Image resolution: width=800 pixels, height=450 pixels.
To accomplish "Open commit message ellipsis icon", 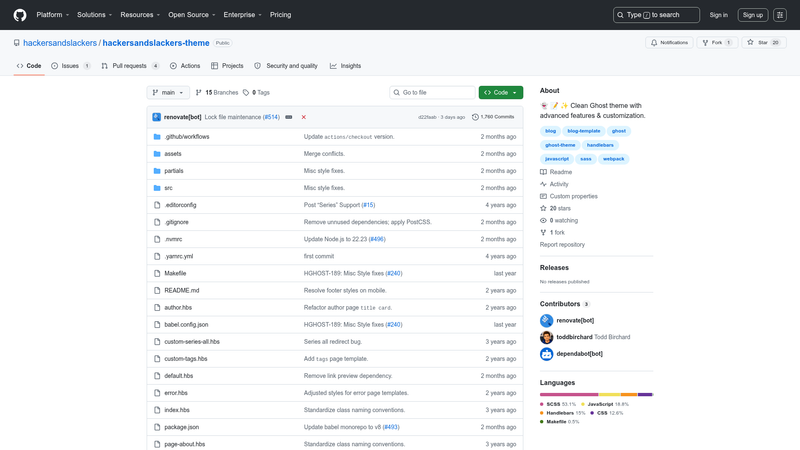I will coord(289,117).
